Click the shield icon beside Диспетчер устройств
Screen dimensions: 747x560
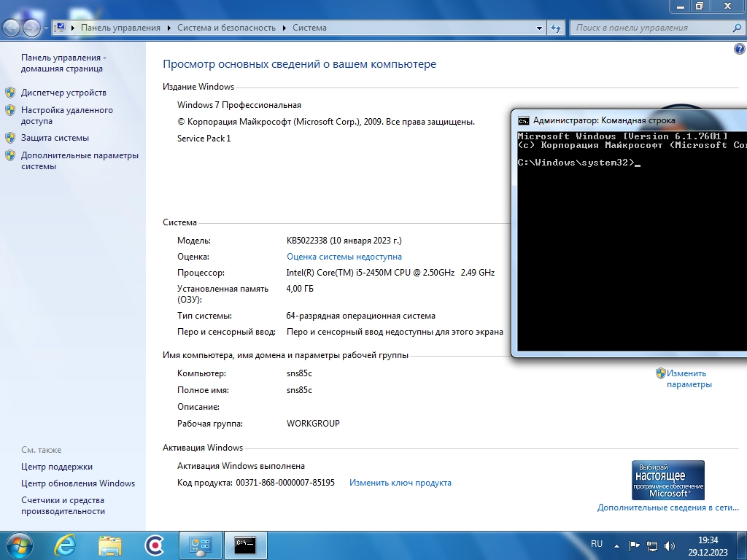tap(10, 93)
